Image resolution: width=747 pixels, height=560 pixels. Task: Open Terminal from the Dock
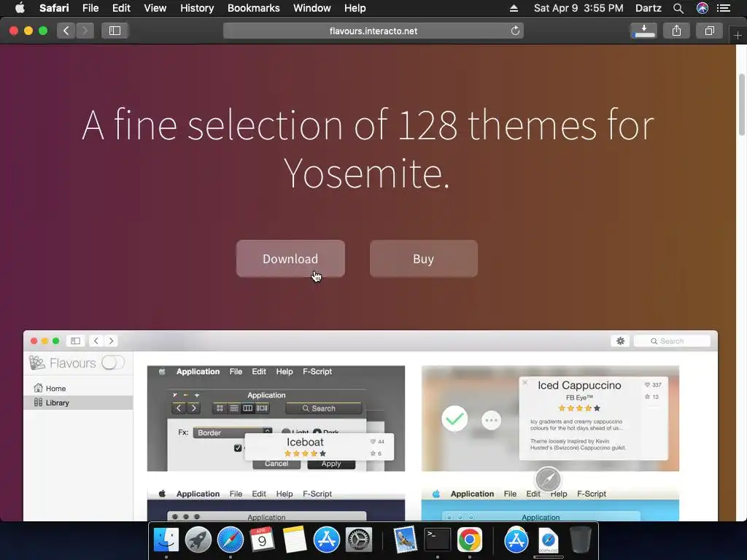coord(438,540)
